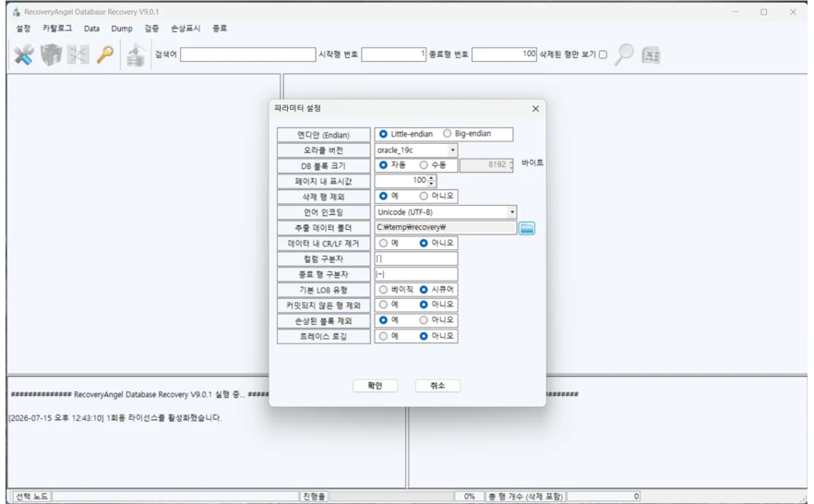Click the box catalog toolbar icon

(x=51, y=54)
